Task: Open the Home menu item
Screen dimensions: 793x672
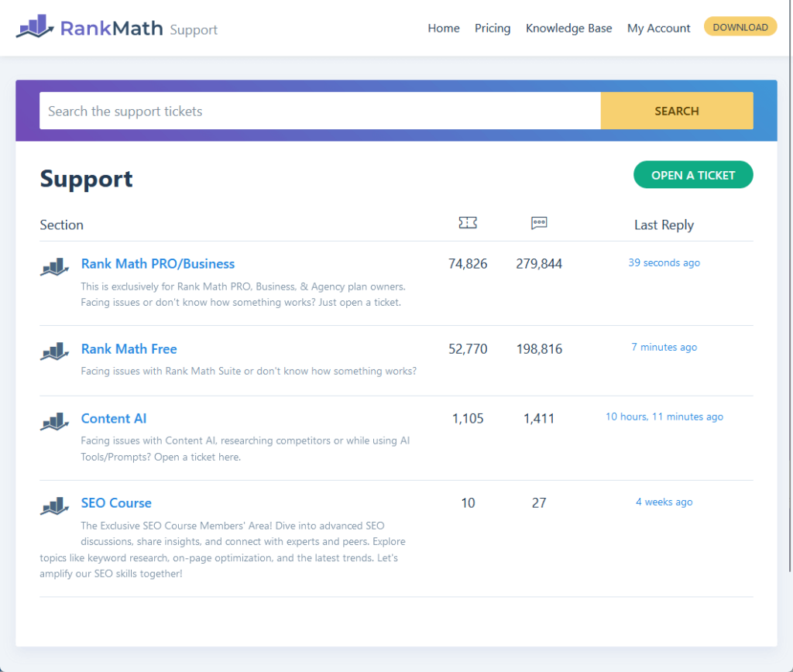Action: [444, 29]
